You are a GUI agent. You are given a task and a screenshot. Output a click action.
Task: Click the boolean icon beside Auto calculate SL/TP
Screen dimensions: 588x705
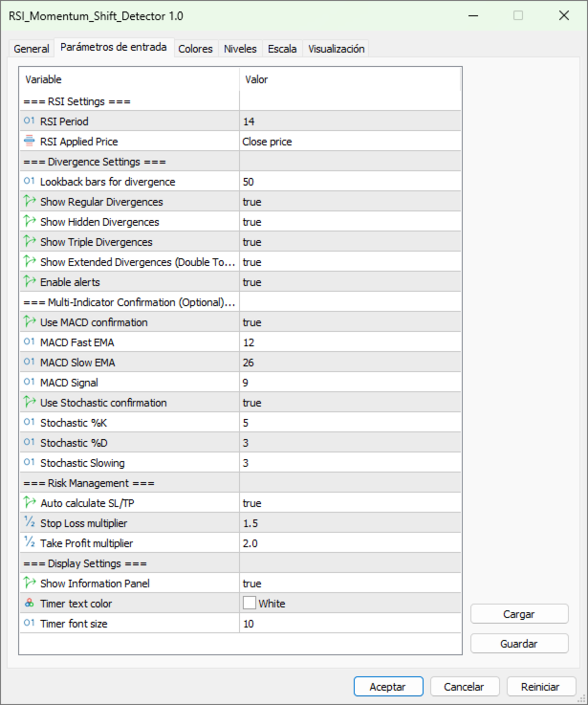[x=30, y=502]
